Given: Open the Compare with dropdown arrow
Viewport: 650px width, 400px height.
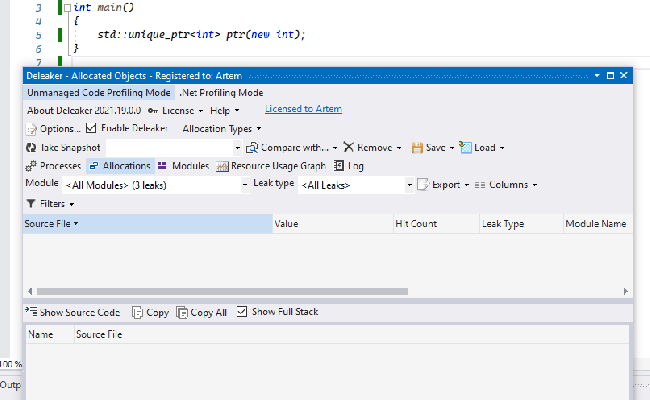Looking at the screenshot, I should point(335,148).
